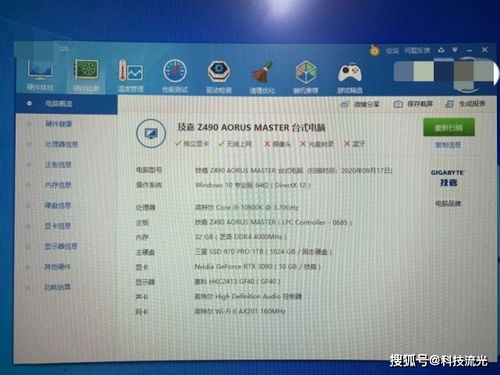Click the 32 GB DDR4 4000MHz value
Image resolution: width=500 pixels, height=375 pixels.
pos(240,237)
